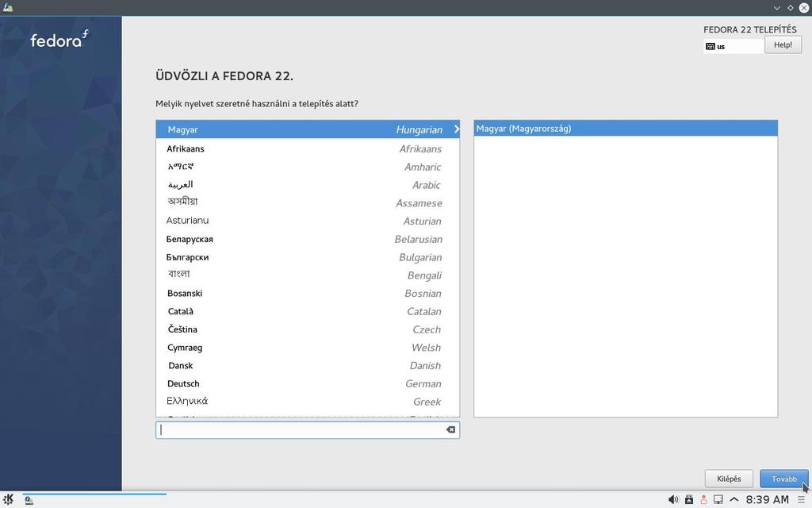Click the installer window menu icon in title bar
The width and height of the screenshot is (812, 508).
(x=8, y=8)
